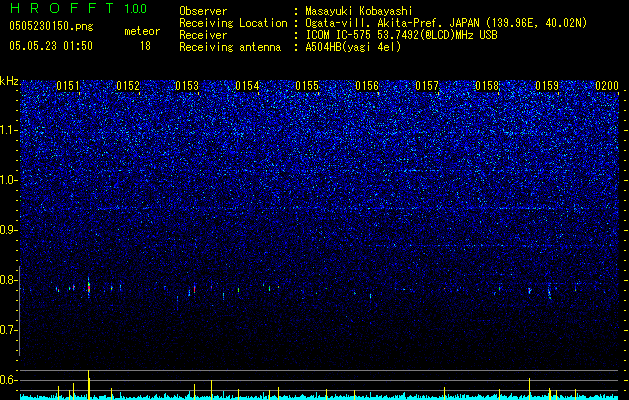Image resolution: width=629 pixels, height=400 pixels.
Task: Click the 0156 time marker
Action: point(367,86)
